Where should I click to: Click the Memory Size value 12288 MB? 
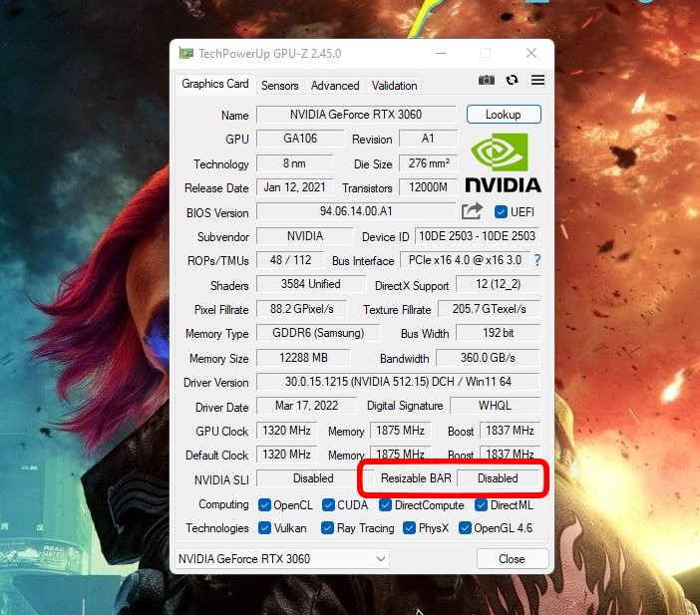click(x=303, y=358)
